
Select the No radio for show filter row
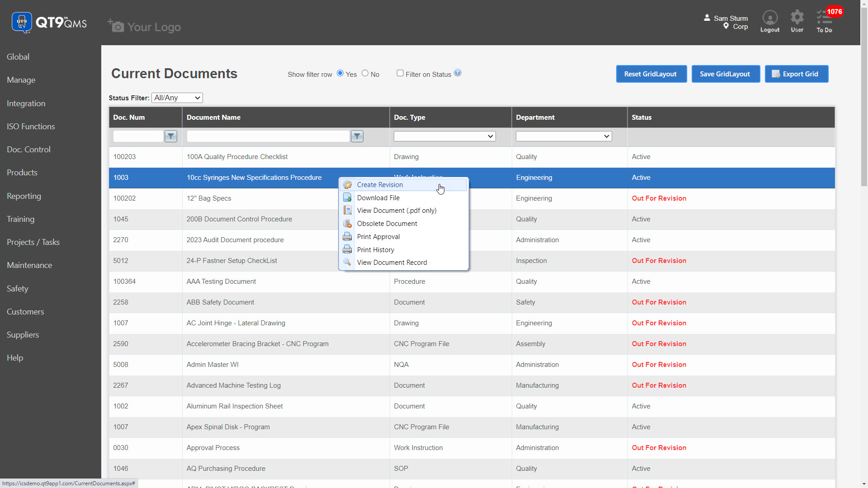click(x=365, y=73)
